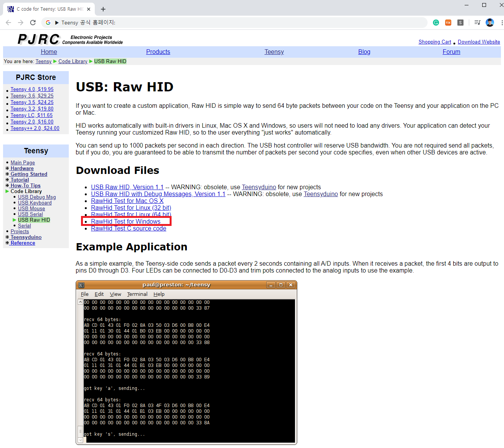Viewport: 504px width, 448px height.
Task: Open the Teensy navigation tab
Action: click(274, 52)
